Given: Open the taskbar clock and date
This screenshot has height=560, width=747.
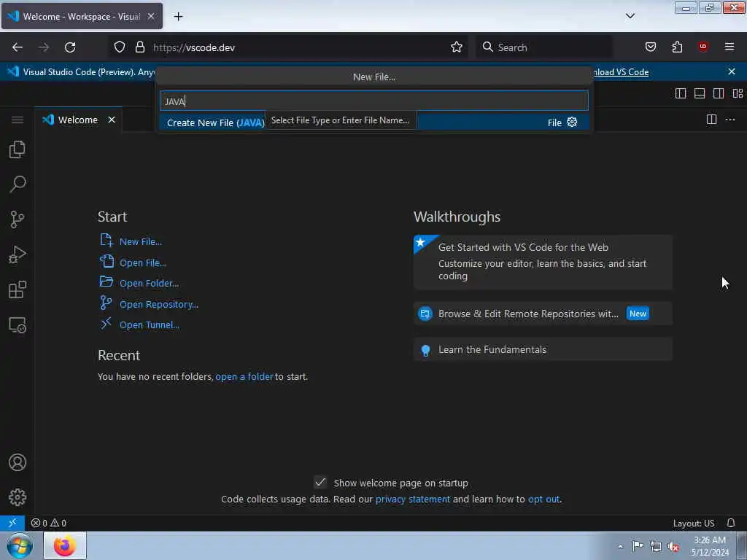Looking at the screenshot, I should [710, 546].
